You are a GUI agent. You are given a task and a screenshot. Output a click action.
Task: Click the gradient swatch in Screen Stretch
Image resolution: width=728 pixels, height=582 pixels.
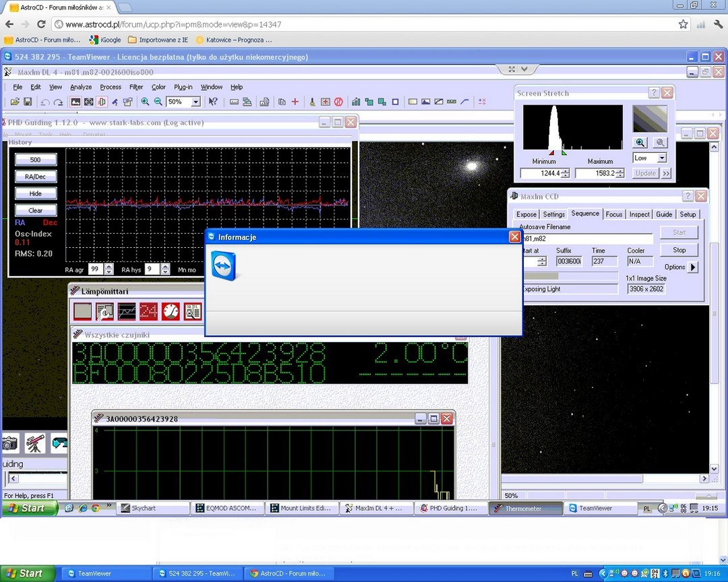pos(650,119)
